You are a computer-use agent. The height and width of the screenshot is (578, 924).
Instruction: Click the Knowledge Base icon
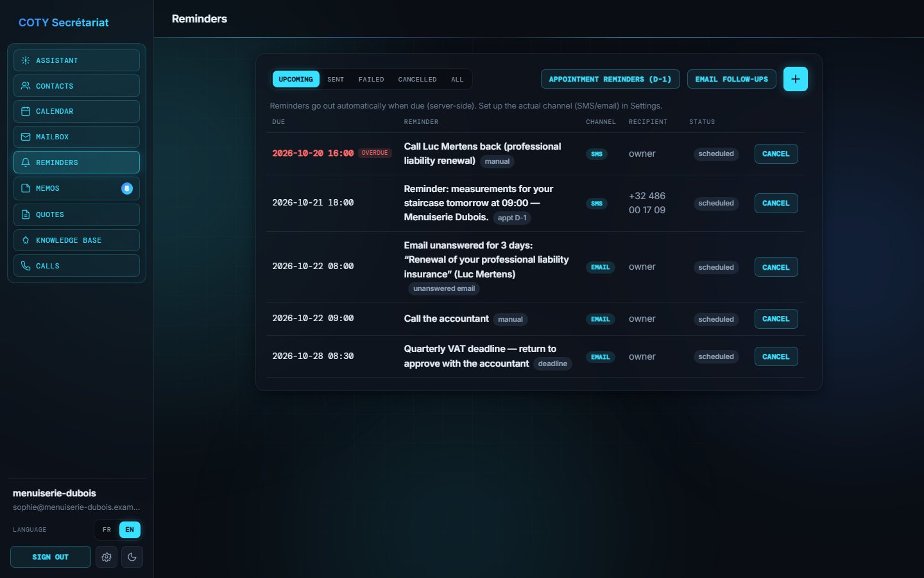click(x=26, y=240)
